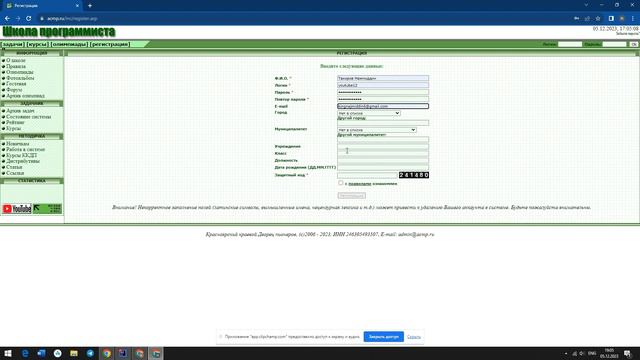Click the E-mail input field

(383, 106)
